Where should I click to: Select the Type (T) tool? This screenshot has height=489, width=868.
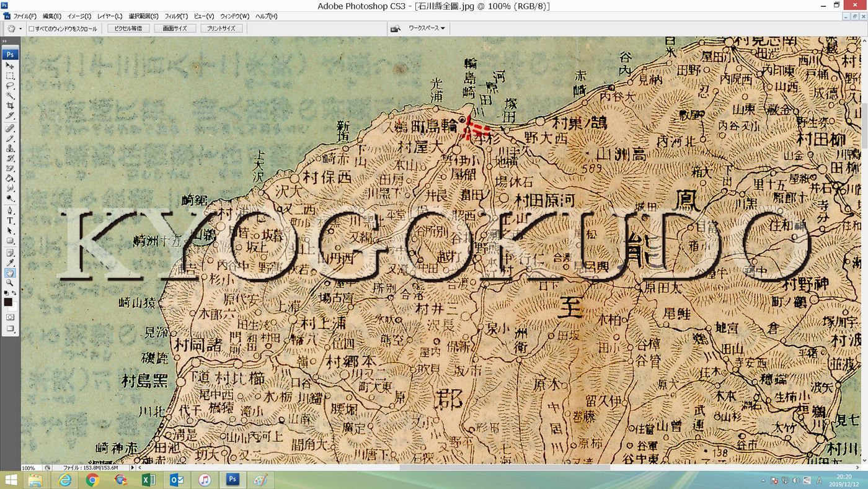coord(10,220)
